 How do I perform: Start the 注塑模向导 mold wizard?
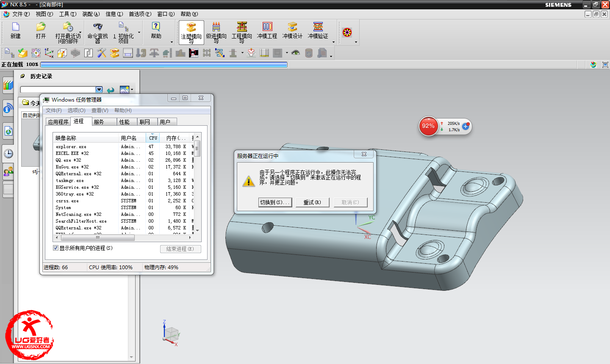click(191, 33)
